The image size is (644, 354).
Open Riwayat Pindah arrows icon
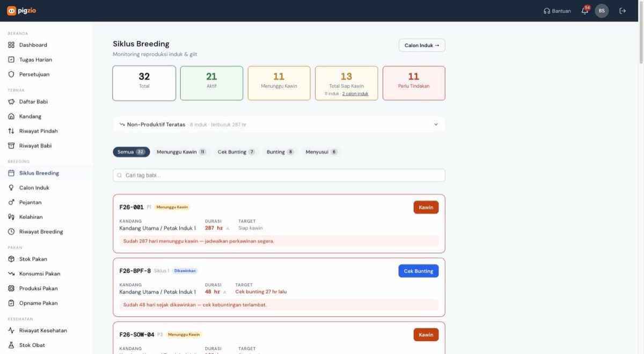coord(11,131)
